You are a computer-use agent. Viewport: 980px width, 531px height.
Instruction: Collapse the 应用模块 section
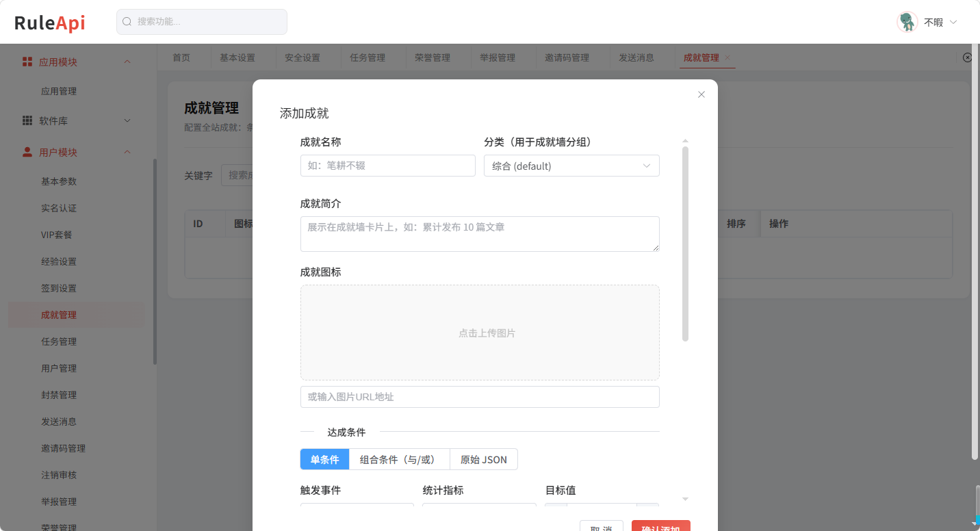pyautogui.click(x=127, y=62)
